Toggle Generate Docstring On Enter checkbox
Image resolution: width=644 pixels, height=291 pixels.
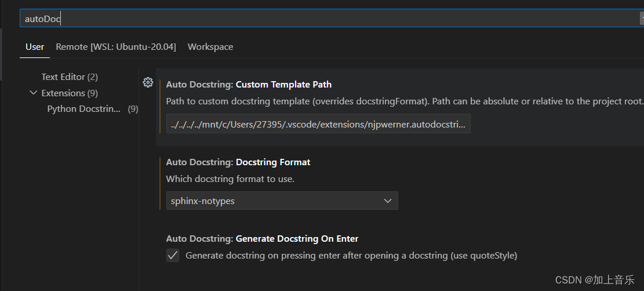tap(173, 255)
